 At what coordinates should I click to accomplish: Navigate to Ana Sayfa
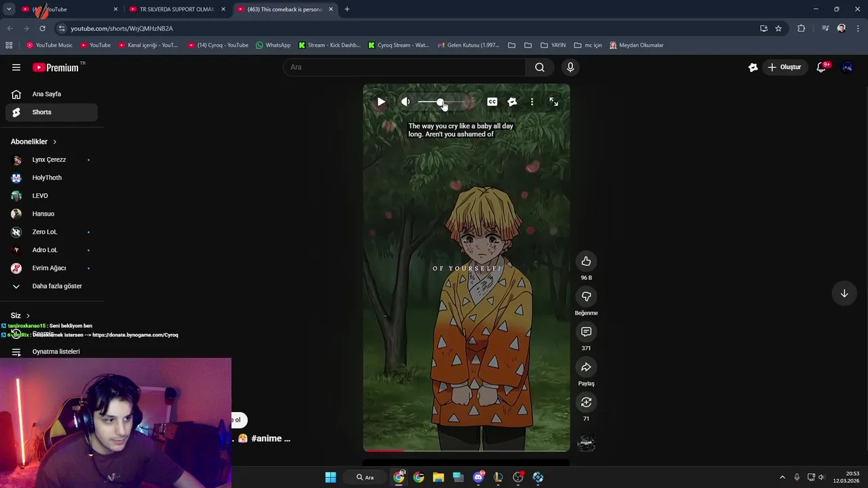(x=52, y=94)
